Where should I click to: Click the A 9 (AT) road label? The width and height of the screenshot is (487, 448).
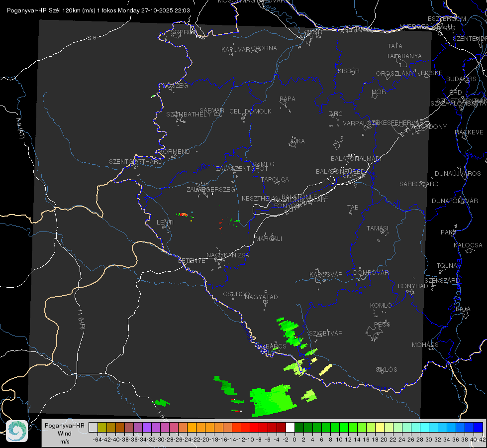(20, 128)
